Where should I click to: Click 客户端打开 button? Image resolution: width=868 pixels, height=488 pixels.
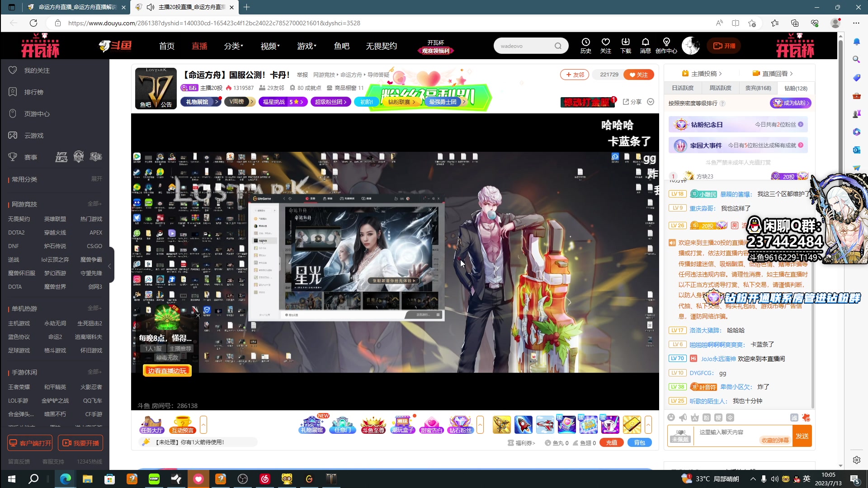(30, 443)
